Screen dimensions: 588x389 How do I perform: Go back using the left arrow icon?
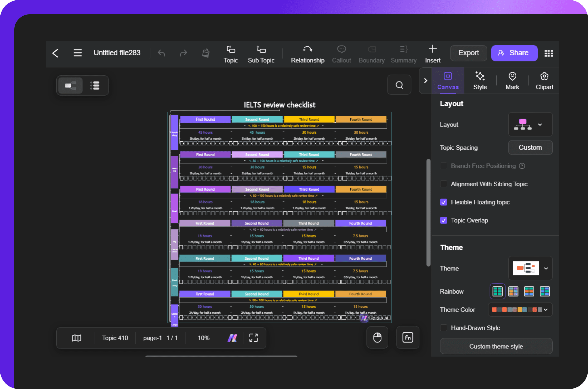(x=55, y=53)
